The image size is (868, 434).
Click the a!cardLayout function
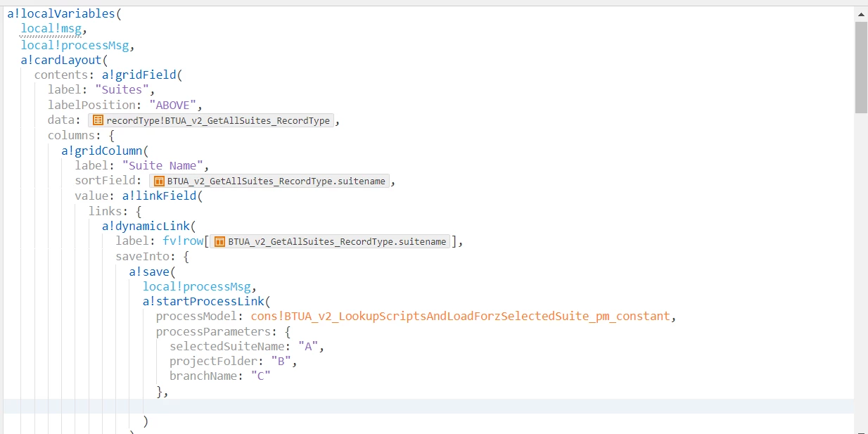[61, 60]
